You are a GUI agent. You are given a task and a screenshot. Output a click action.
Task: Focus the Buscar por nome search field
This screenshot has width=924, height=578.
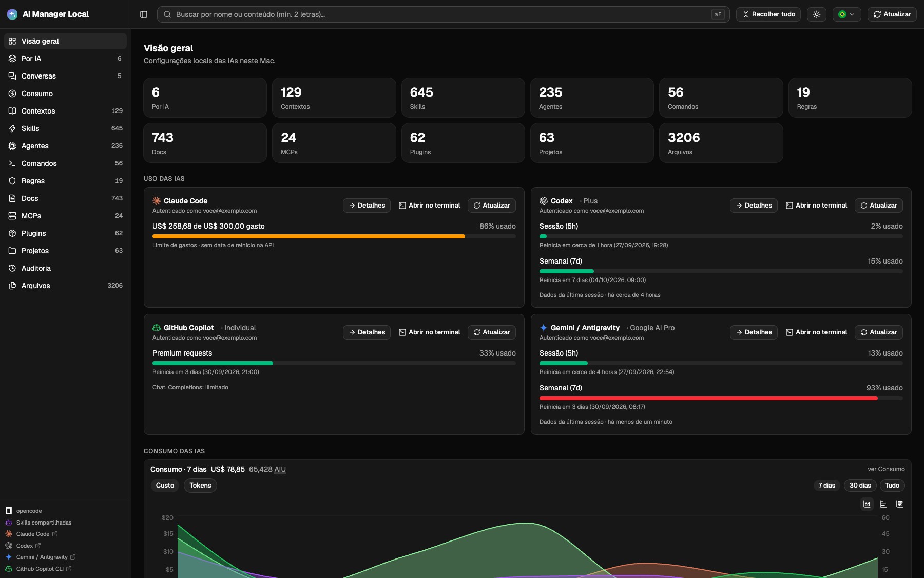tap(443, 14)
